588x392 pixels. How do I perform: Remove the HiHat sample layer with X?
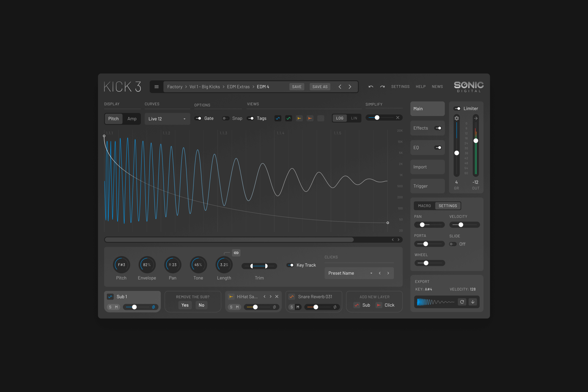[x=277, y=296]
